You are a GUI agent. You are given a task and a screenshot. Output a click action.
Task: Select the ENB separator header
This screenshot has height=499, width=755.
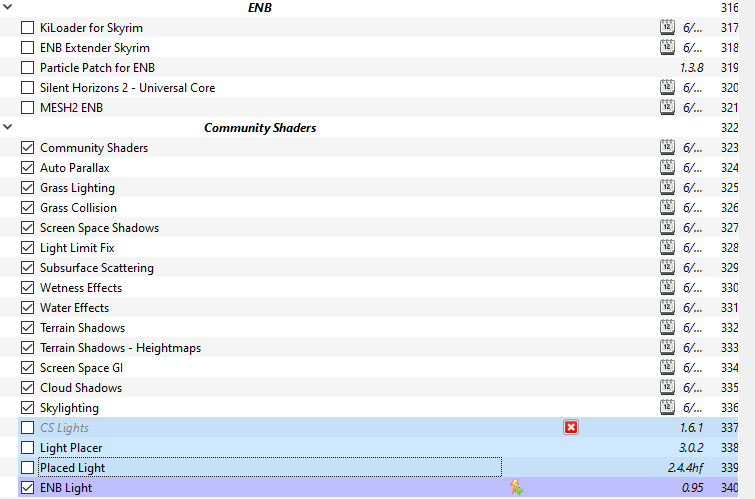(260, 7)
